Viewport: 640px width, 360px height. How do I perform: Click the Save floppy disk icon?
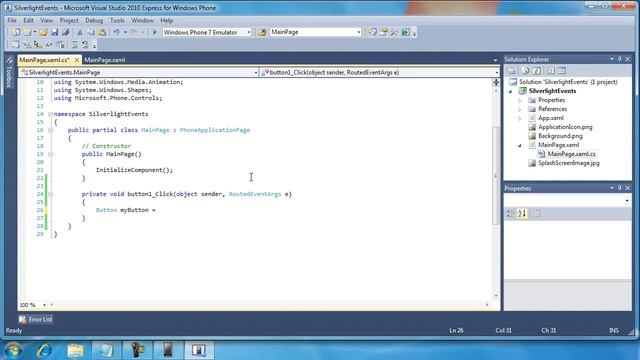(54, 32)
